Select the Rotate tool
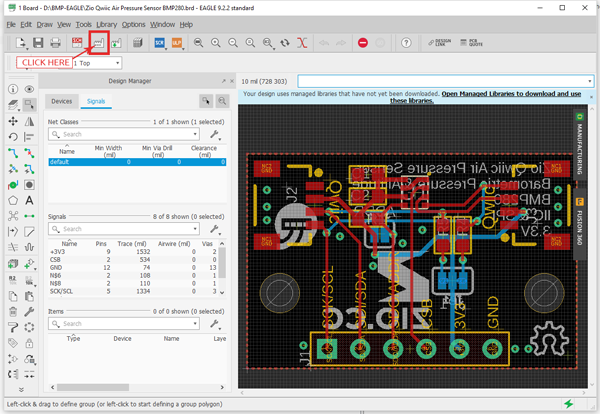 13,137
